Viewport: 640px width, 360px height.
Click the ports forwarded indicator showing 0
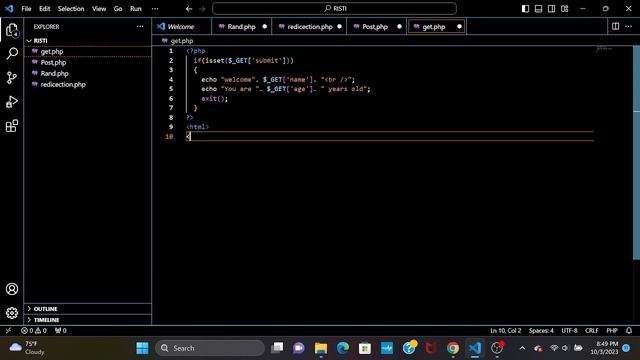(x=60, y=331)
